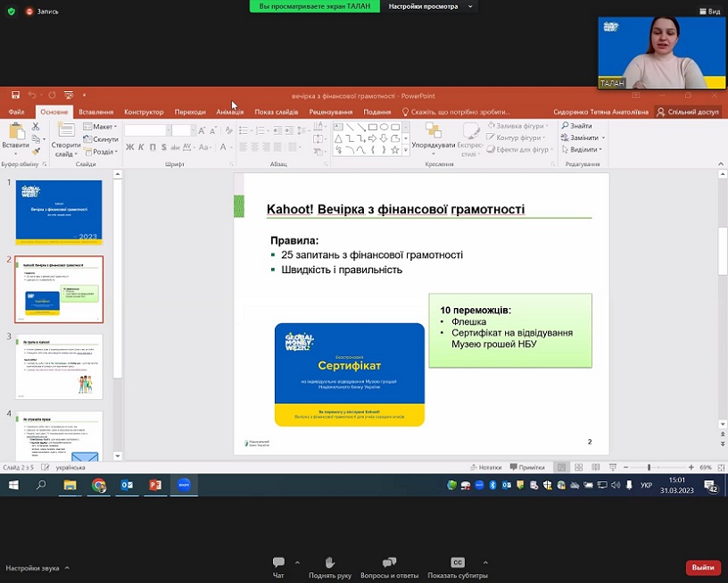
Task: Toggle Показать субтитры captions button
Action: pyautogui.click(x=458, y=568)
